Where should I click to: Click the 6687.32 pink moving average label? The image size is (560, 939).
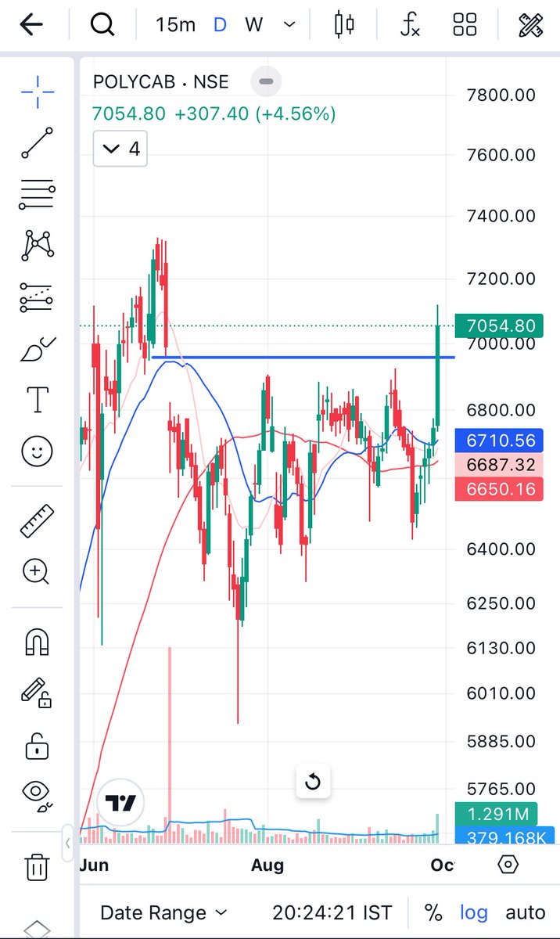pyautogui.click(x=500, y=465)
